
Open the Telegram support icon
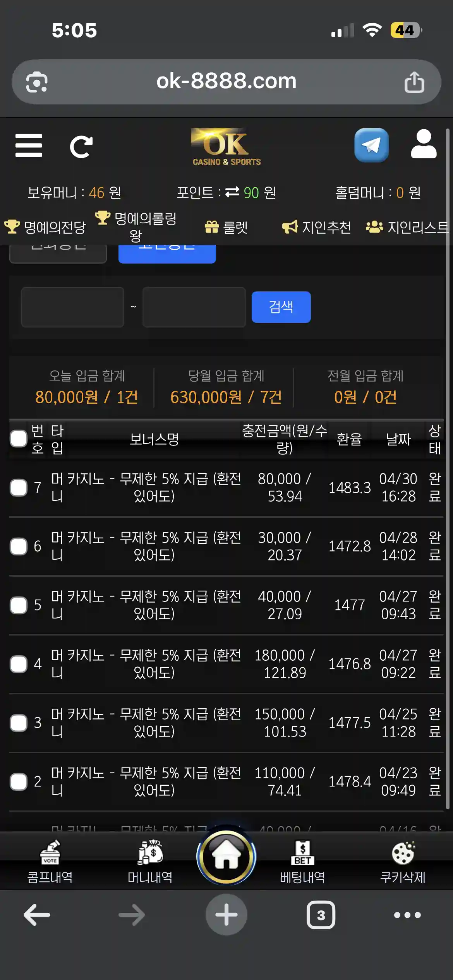371,145
